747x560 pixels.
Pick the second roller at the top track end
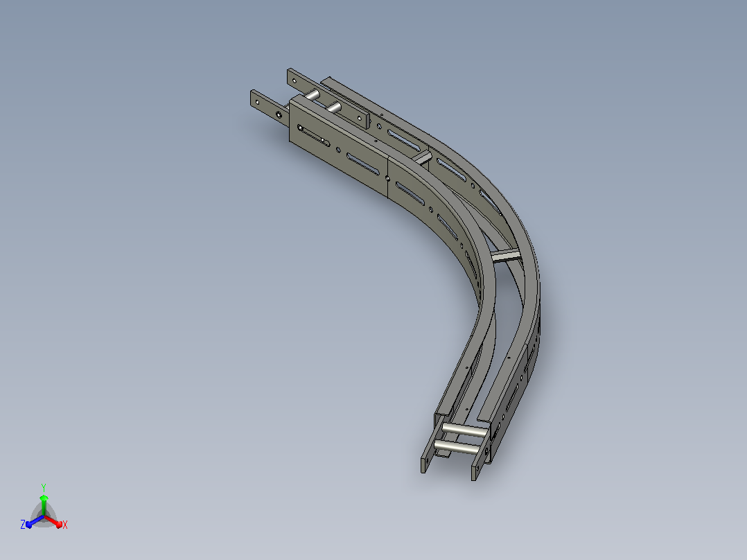tap(333, 107)
